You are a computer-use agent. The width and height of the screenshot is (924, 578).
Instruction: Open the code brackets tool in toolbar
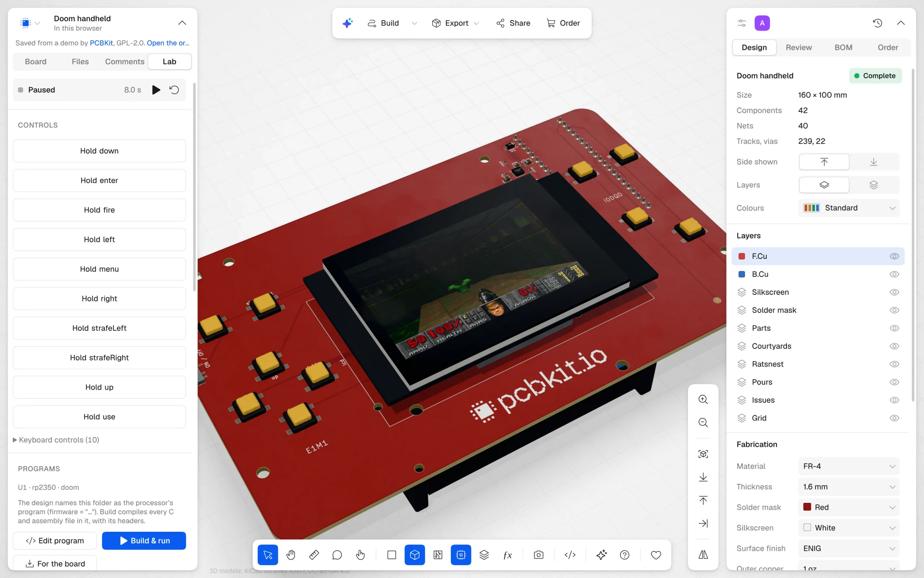click(x=570, y=555)
